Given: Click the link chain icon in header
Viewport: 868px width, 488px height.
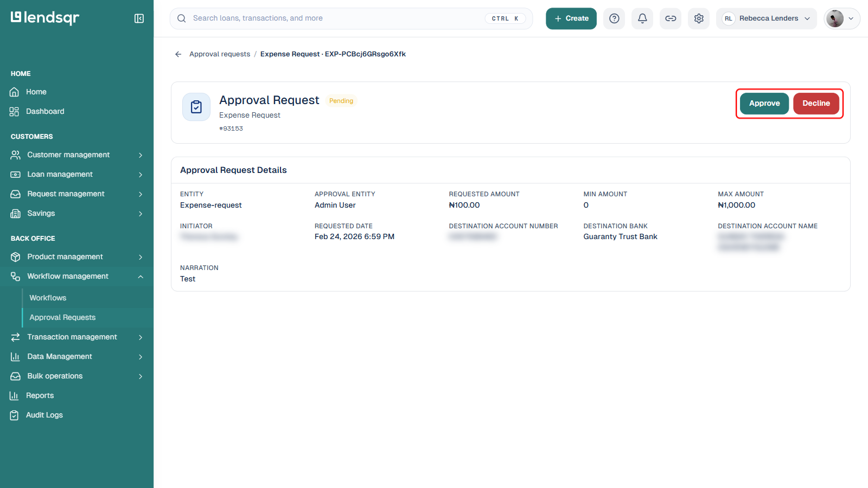Looking at the screenshot, I should pos(671,18).
